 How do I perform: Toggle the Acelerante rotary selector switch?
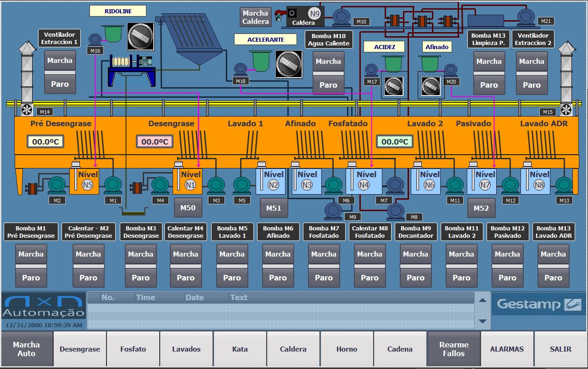(289, 64)
